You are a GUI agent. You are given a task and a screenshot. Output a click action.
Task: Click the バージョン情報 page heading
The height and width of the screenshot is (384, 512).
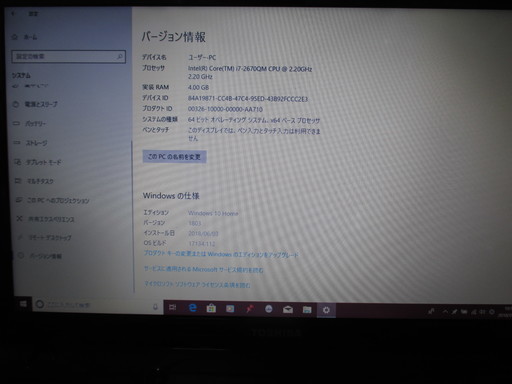point(174,37)
